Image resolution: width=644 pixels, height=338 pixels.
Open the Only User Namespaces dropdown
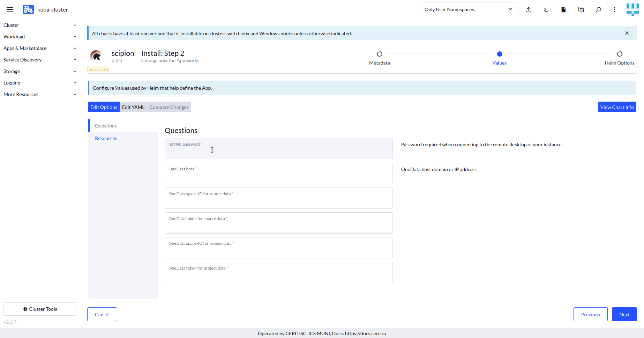(x=469, y=9)
